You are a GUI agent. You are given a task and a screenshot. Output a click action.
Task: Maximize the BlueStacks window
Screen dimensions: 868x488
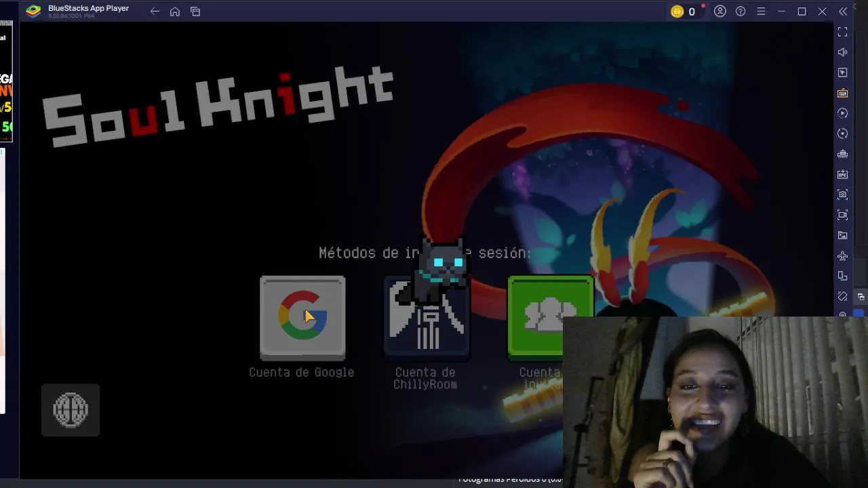[802, 12]
